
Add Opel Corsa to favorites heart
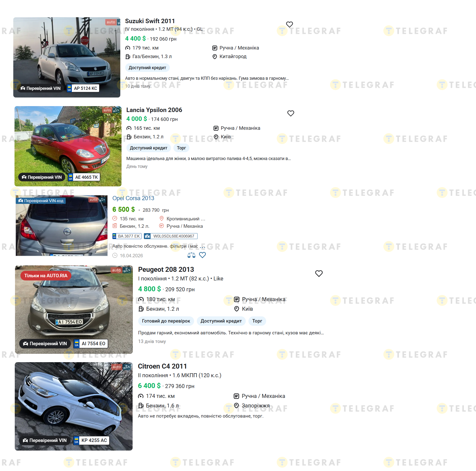point(202,255)
